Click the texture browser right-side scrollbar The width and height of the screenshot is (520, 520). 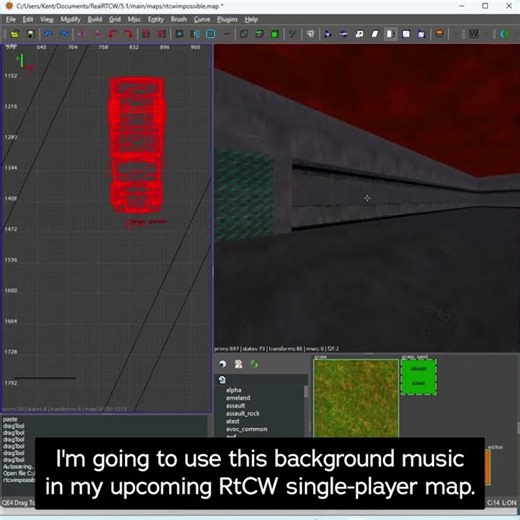518,428
